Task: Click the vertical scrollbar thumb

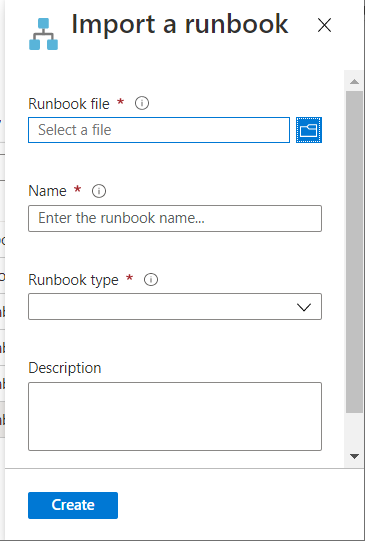Action: 354,252
